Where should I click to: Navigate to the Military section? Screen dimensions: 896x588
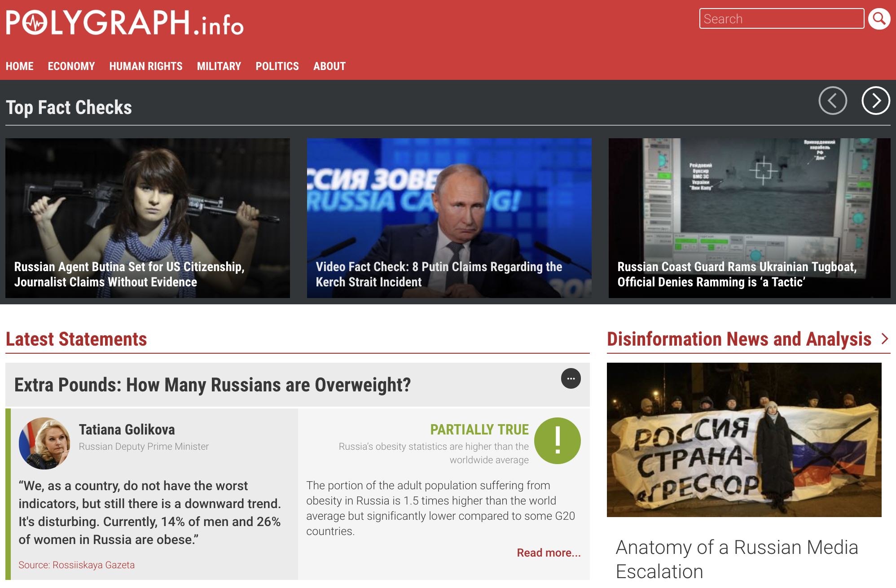219,66
